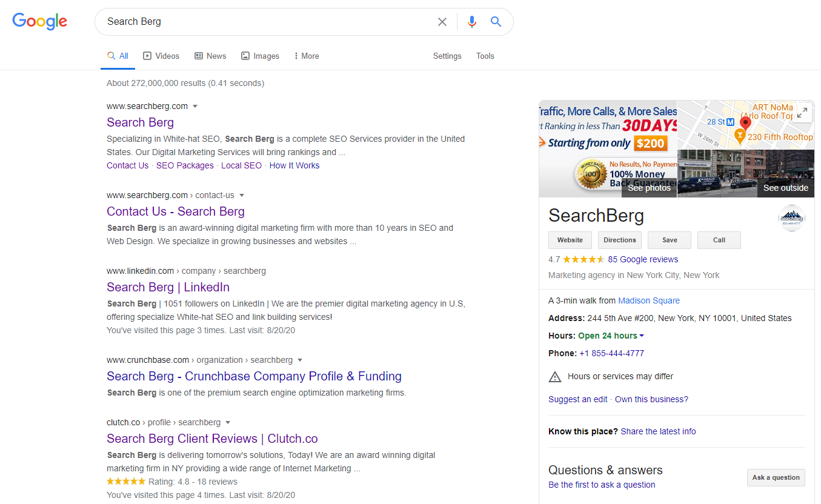Open Search Berg Client Reviews Clutch.co result
The image size is (821, 504).
pyautogui.click(x=212, y=439)
